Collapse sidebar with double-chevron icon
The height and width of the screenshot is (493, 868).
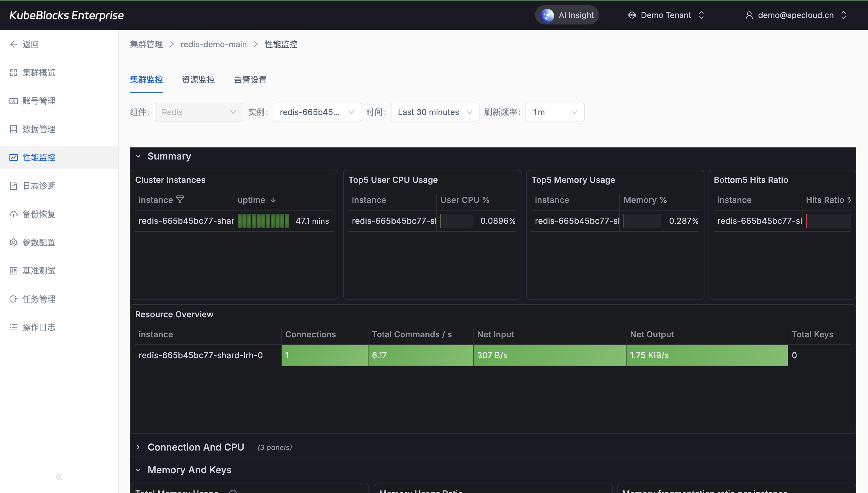tap(59, 477)
